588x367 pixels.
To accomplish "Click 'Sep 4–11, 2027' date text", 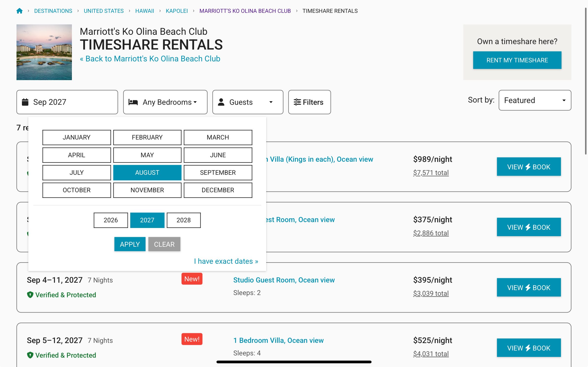I will (x=55, y=280).
